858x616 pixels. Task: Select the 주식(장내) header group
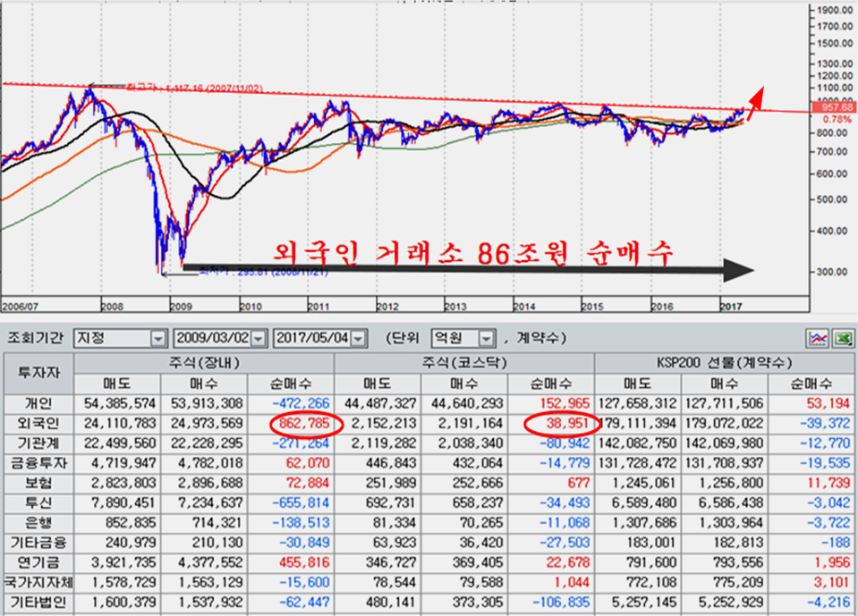pyautogui.click(x=204, y=362)
